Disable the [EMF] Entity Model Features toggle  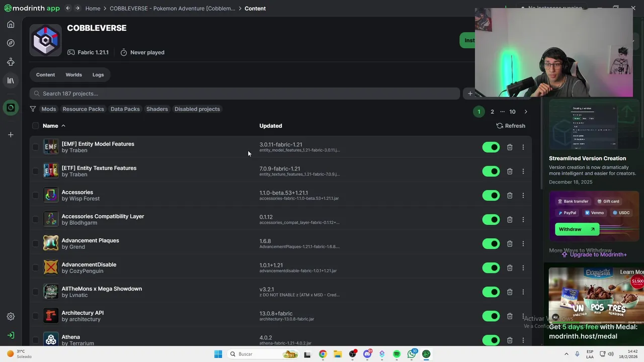pos(491,147)
